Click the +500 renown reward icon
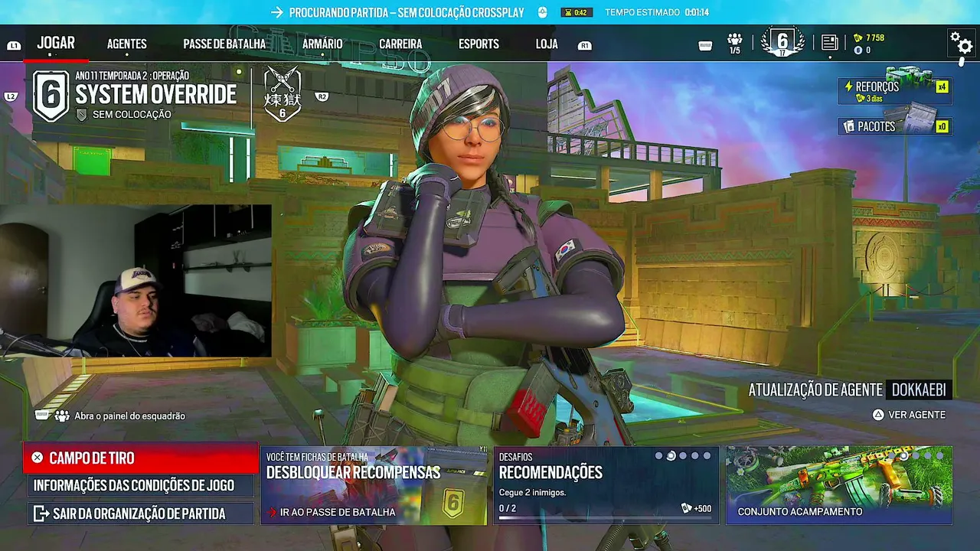Viewport: 980px width, 551px height. click(x=687, y=509)
